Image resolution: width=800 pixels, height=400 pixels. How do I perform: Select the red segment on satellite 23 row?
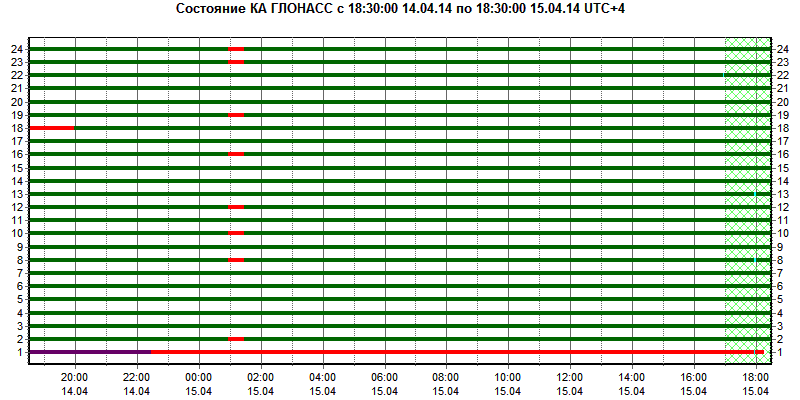pos(236,62)
